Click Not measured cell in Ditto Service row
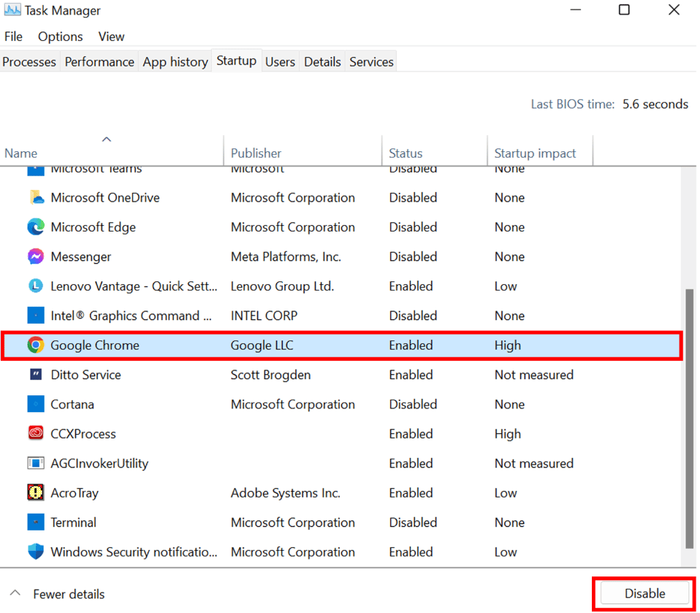Image resolution: width=700 pixels, height=613 pixels. pos(534,375)
